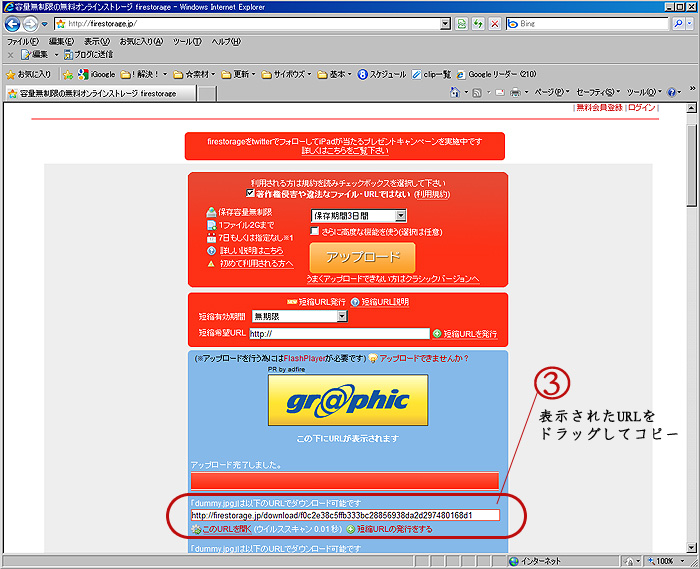Expand the 解決！ favorites folder

pyautogui.click(x=144, y=74)
